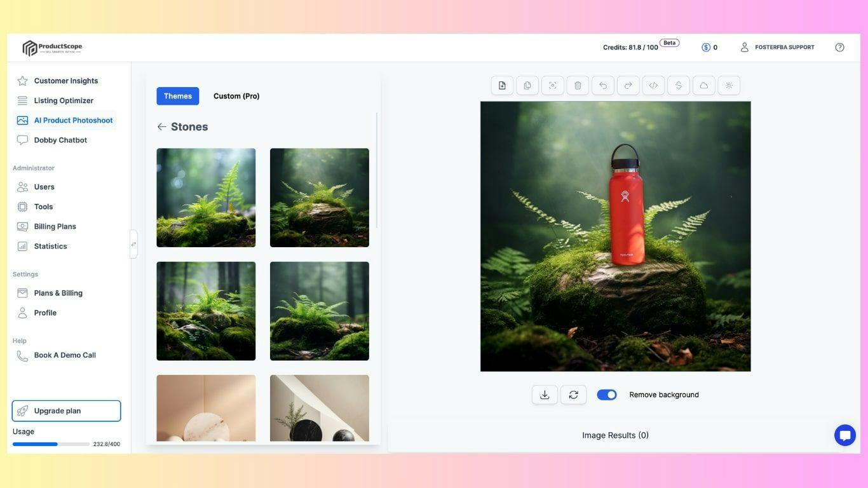868x488 pixels.
Task: Click the Upgrade plan button
Action: [66, 411]
